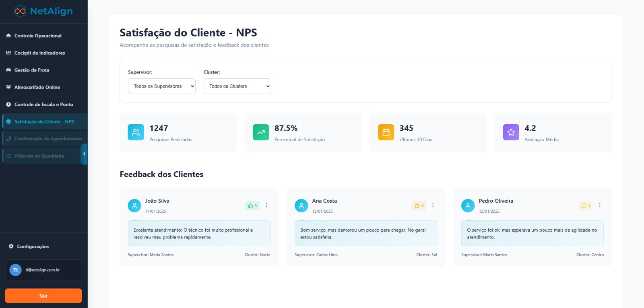Click the orange calendar icon for Últimos 30 Dias
The width and height of the screenshot is (644, 308).
coord(386,132)
